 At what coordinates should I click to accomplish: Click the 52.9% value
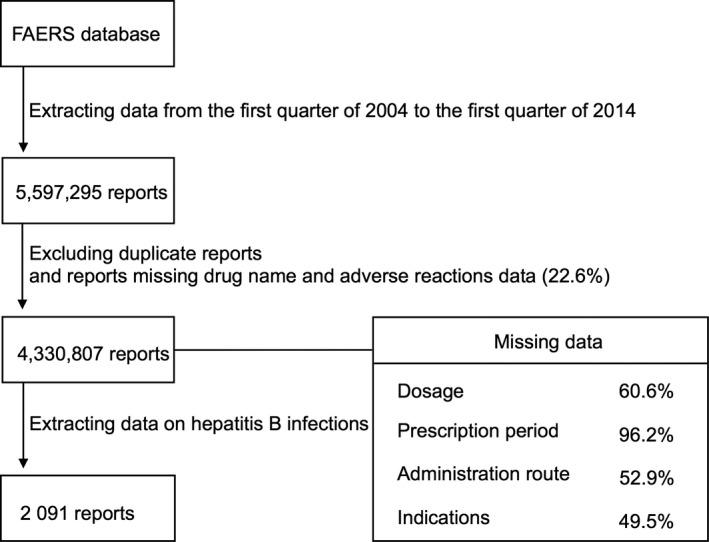coord(645,478)
